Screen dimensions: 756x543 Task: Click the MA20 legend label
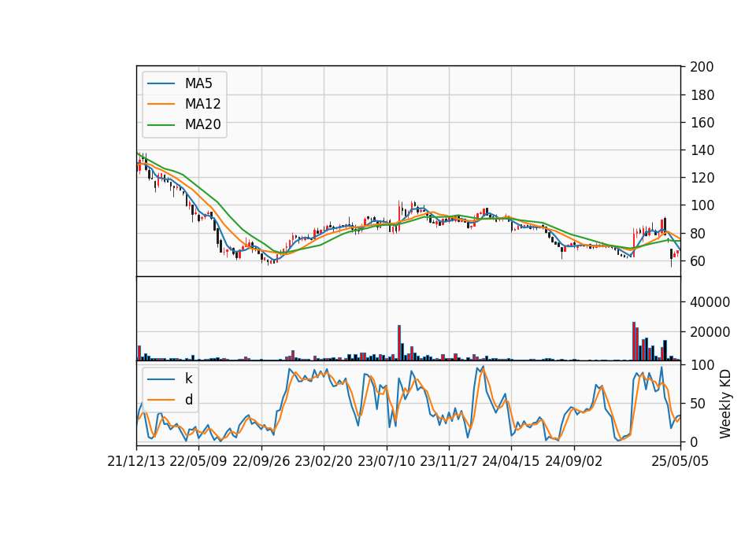coord(202,125)
